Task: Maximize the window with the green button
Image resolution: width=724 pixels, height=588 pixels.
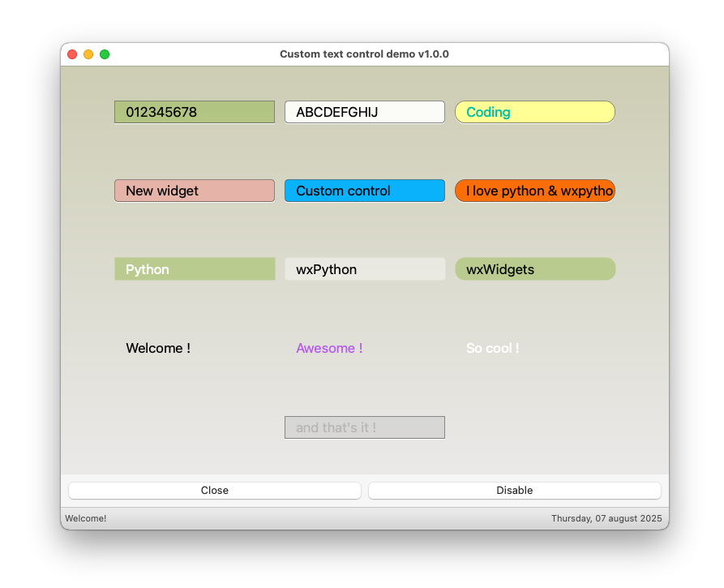Action: tap(105, 54)
